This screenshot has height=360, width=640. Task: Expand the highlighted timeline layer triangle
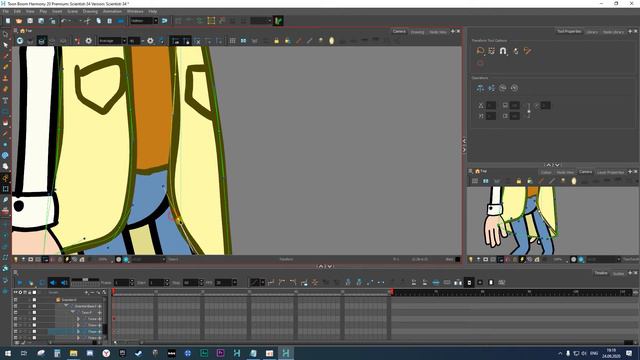[78, 331]
